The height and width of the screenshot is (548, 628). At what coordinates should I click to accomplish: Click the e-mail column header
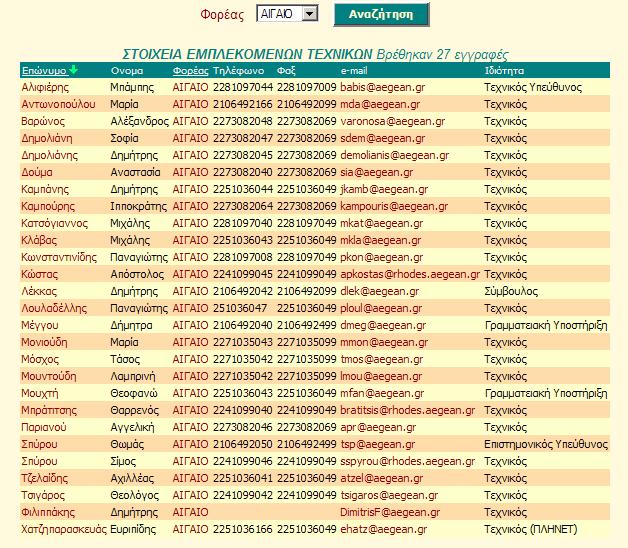point(354,71)
